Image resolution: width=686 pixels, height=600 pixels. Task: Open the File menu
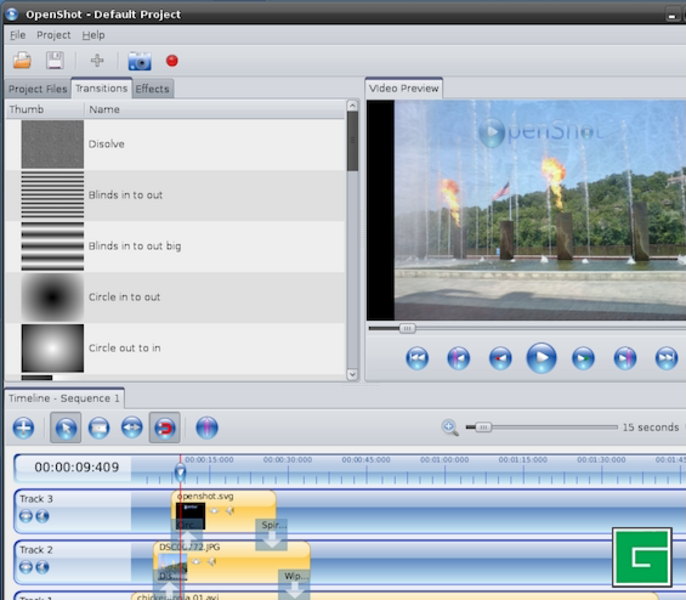pos(17,35)
